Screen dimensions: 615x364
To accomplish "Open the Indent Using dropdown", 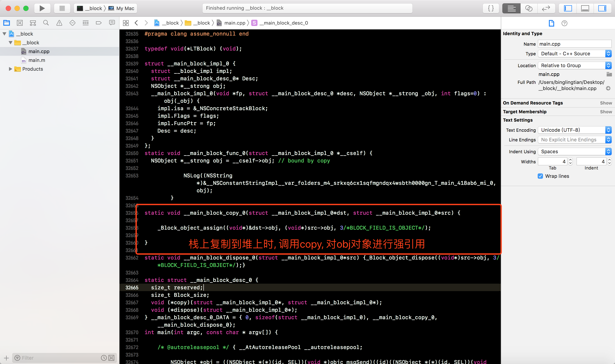I will tap(575, 151).
